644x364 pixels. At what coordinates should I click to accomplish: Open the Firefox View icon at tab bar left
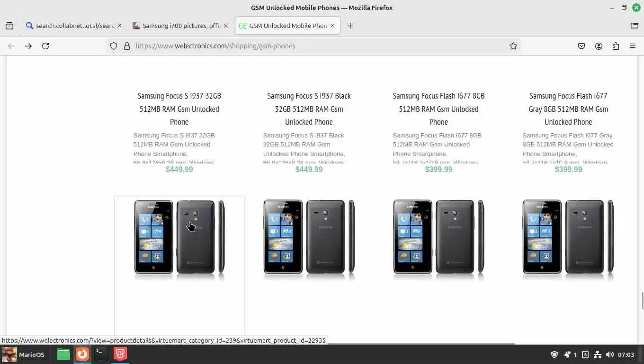(x=9, y=26)
